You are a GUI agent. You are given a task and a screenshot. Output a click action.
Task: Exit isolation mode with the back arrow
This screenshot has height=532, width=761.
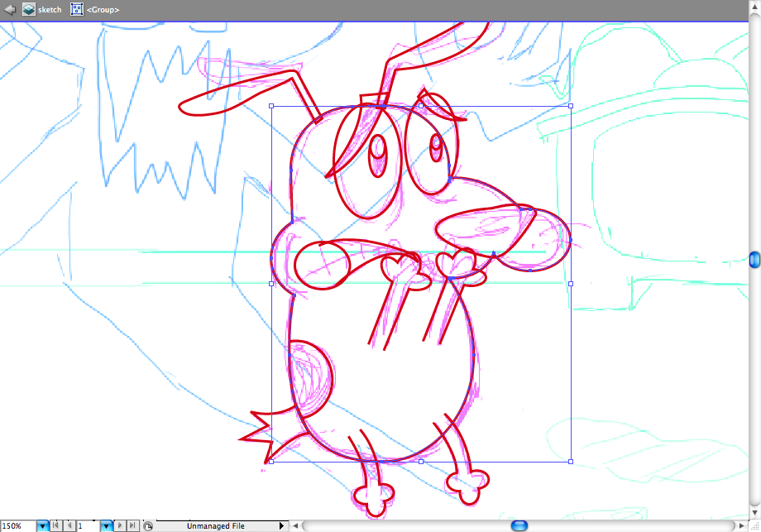pyautogui.click(x=10, y=9)
